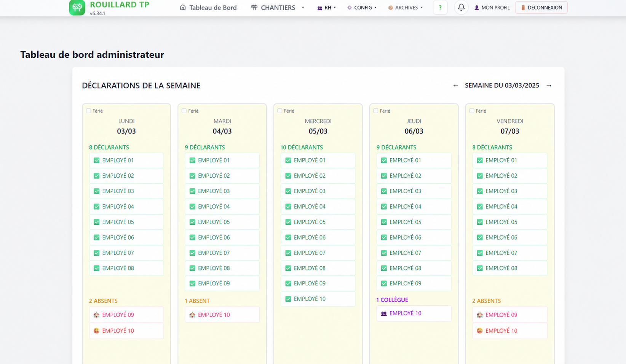Image resolution: width=626 pixels, height=364 pixels.
Task: Open Employé 02 declaration on Lundi
Action: [126, 176]
